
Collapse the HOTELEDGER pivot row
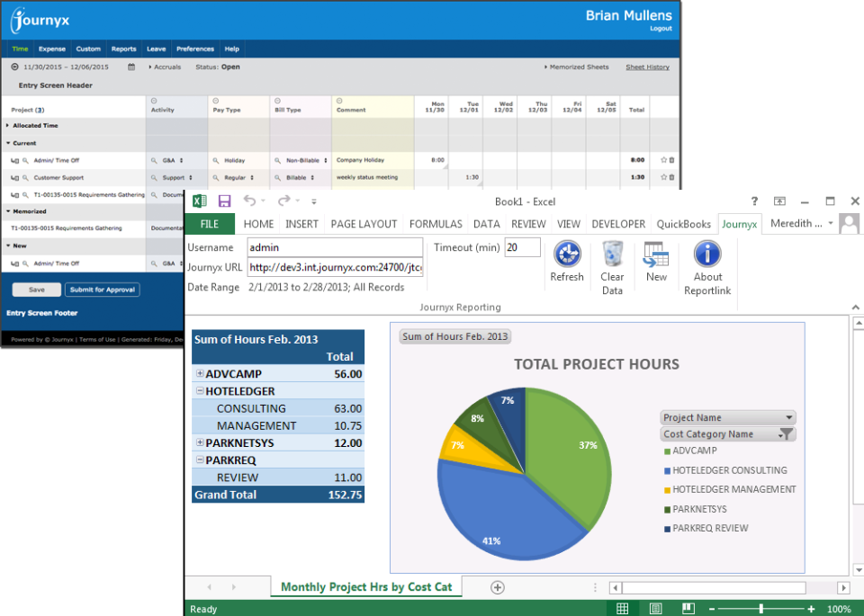(x=200, y=390)
